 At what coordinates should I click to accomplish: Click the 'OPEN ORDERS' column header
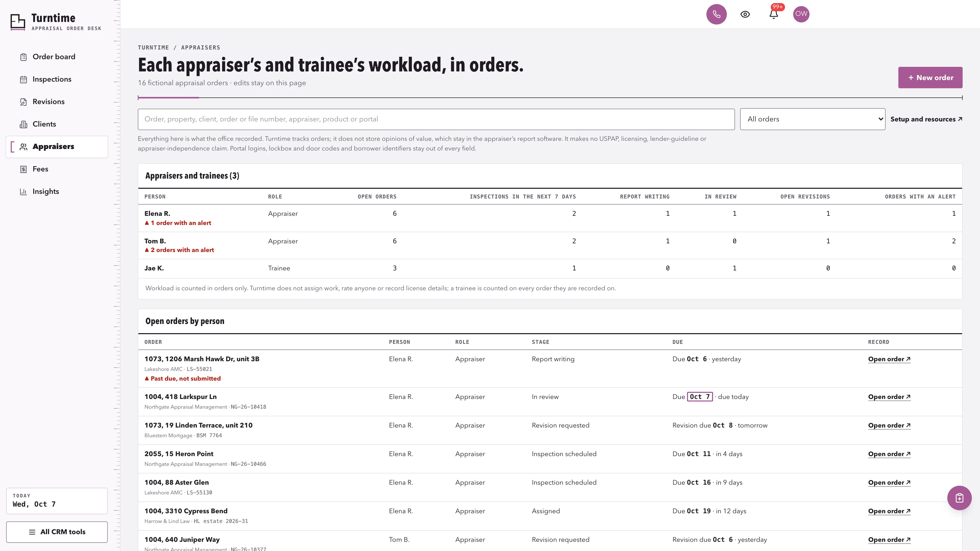click(377, 197)
